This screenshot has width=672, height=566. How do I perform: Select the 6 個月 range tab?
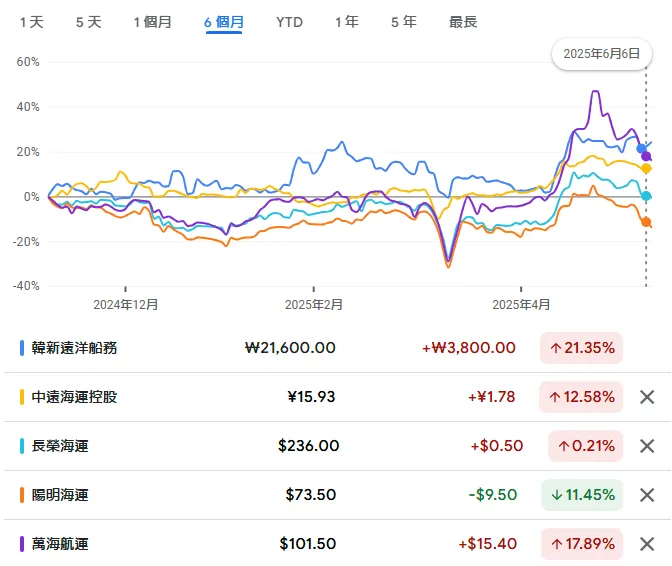[x=224, y=22]
